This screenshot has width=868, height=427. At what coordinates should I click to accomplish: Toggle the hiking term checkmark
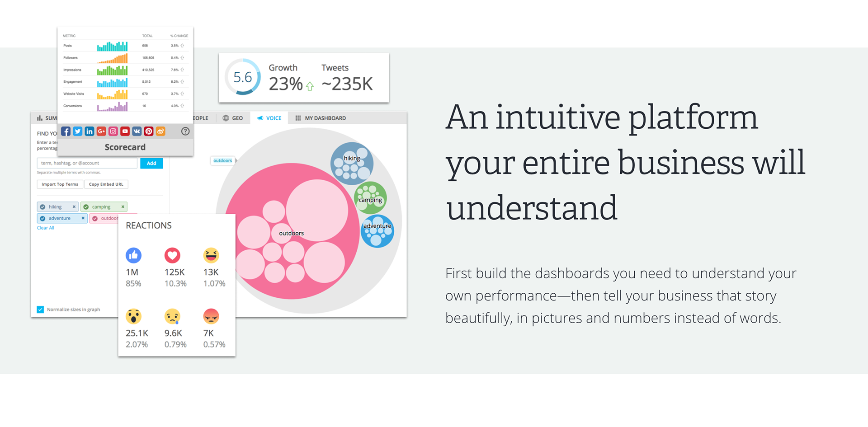(x=42, y=207)
